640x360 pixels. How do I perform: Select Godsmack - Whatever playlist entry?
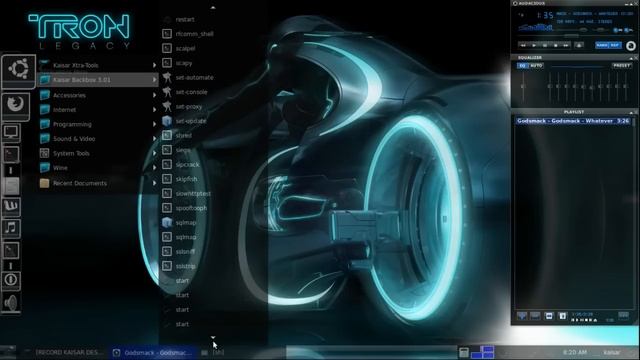[x=573, y=121]
